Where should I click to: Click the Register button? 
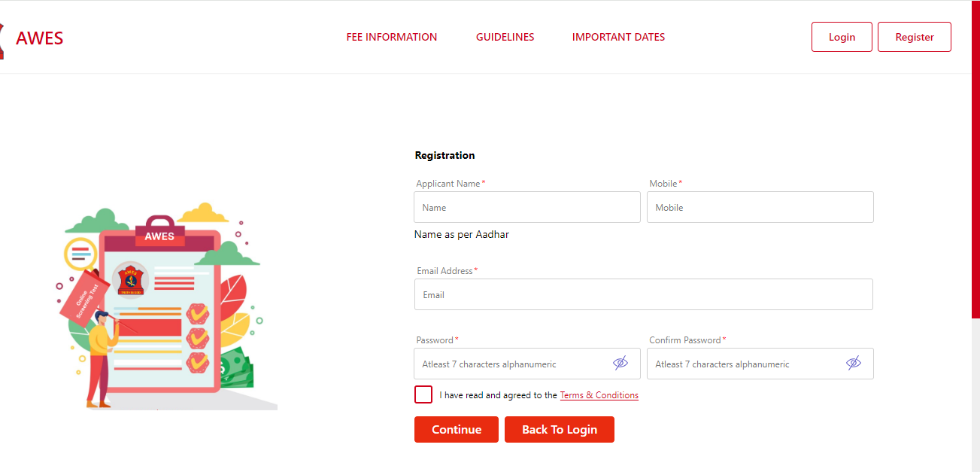[914, 36]
